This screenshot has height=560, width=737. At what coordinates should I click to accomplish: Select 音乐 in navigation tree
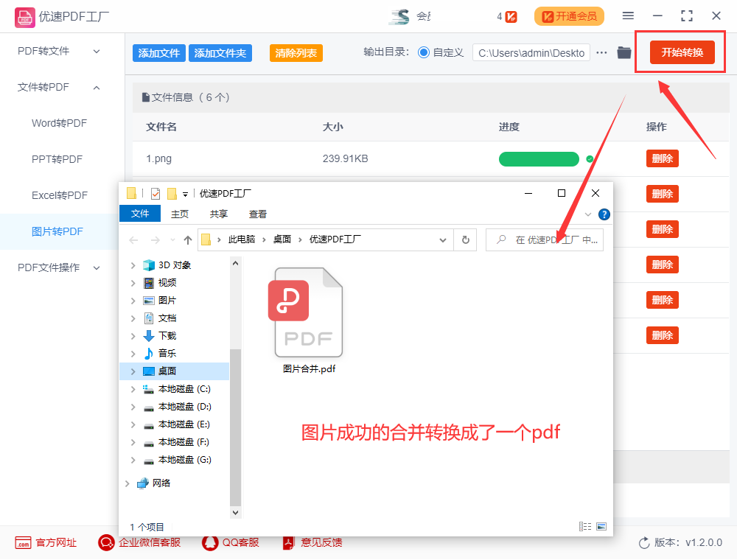(x=167, y=353)
